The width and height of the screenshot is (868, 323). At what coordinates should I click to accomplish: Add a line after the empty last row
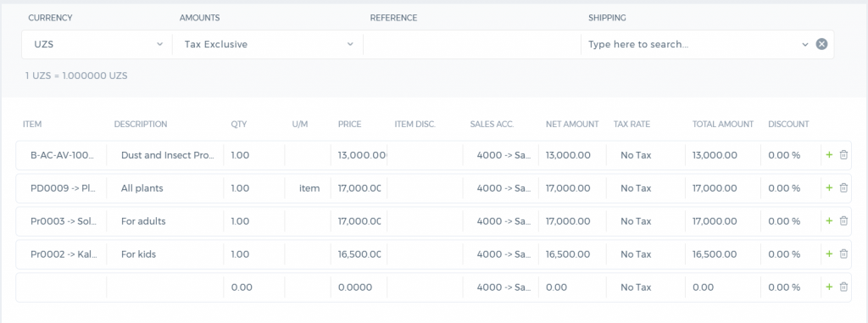829,287
